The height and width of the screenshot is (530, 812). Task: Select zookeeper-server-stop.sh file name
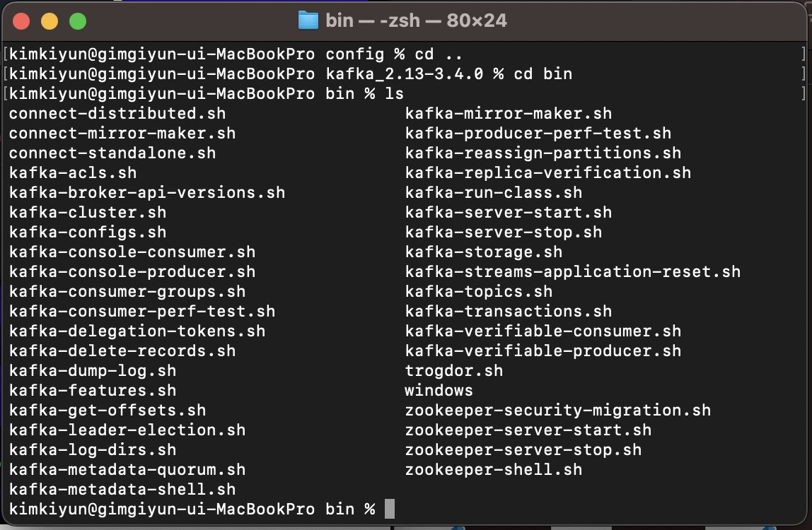coord(523,449)
